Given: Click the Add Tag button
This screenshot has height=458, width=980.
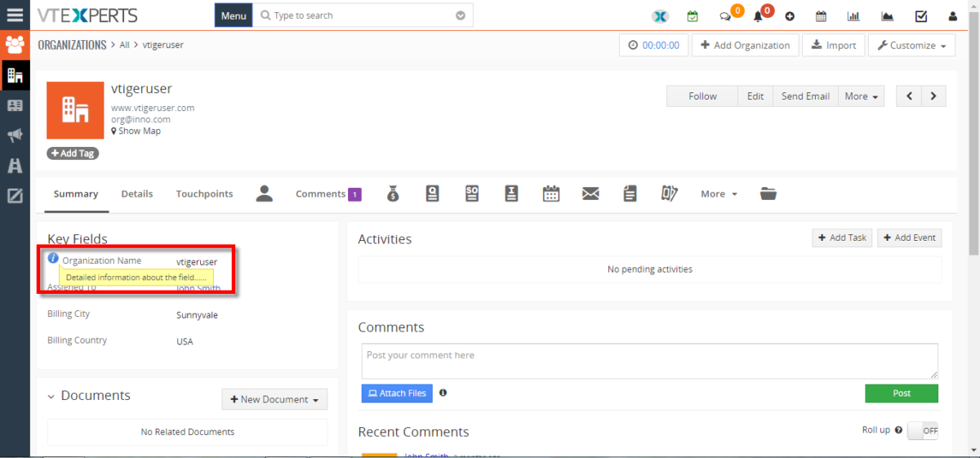Looking at the screenshot, I should 73,153.
